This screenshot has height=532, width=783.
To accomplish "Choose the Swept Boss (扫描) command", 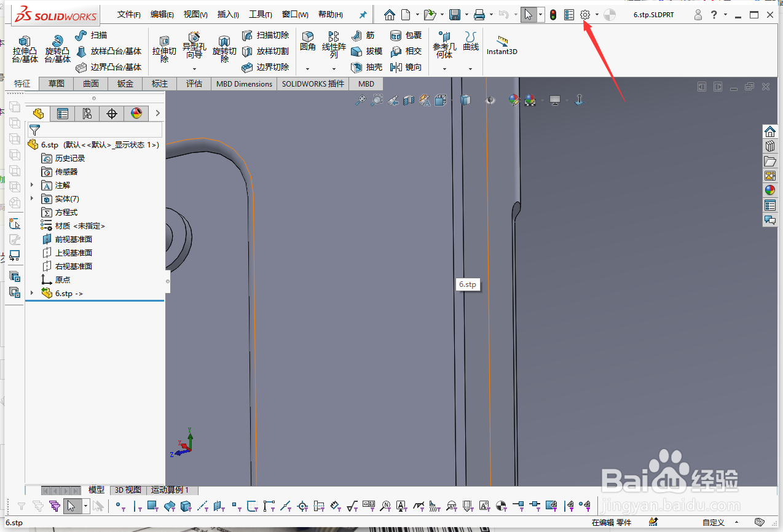I will coord(92,36).
